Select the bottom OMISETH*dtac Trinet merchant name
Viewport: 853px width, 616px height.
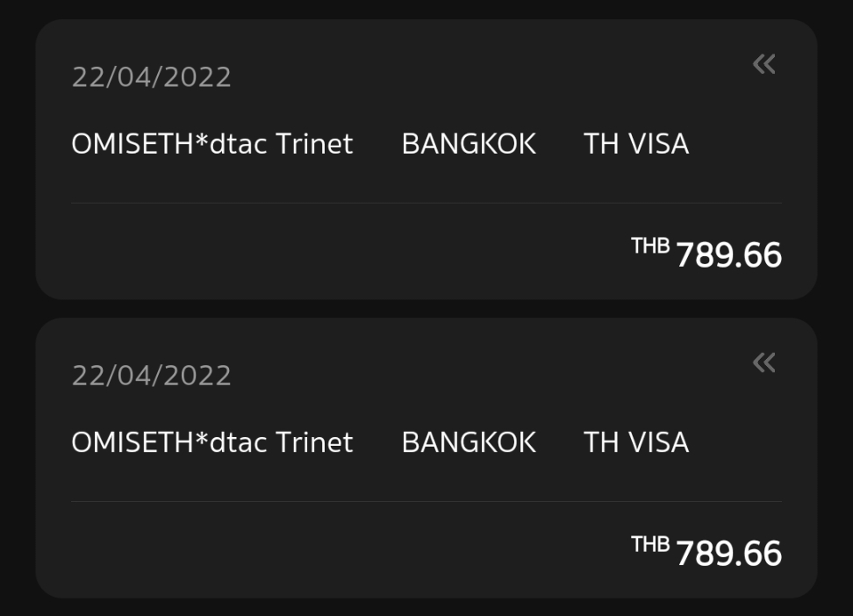pyautogui.click(x=211, y=442)
